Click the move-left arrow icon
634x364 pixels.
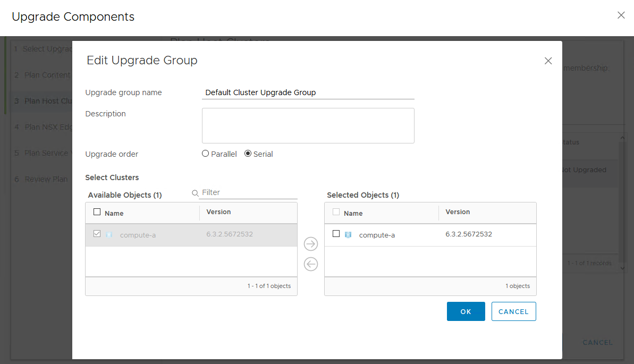[x=311, y=264]
